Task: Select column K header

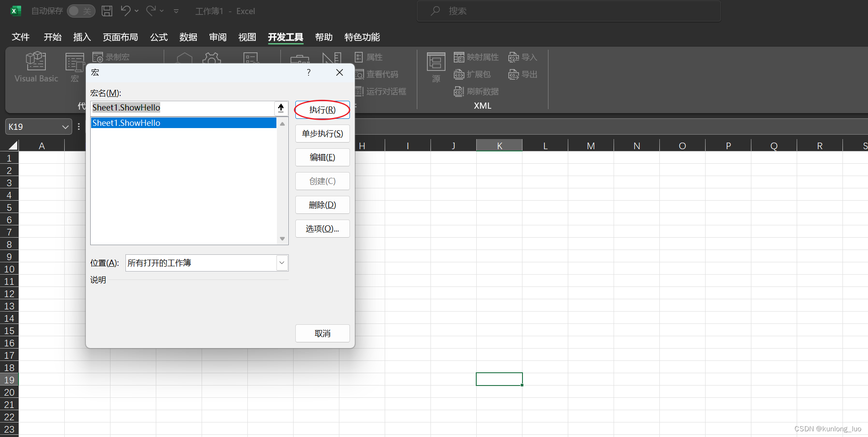Action: pyautogui.click(x=499, y=146)
